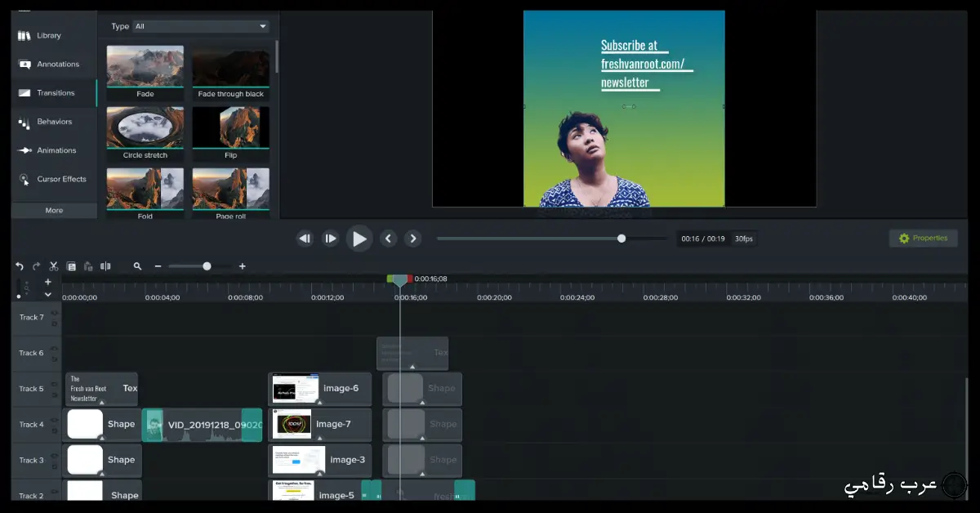Zoom in timeline with plus icon

pos(242,266)
